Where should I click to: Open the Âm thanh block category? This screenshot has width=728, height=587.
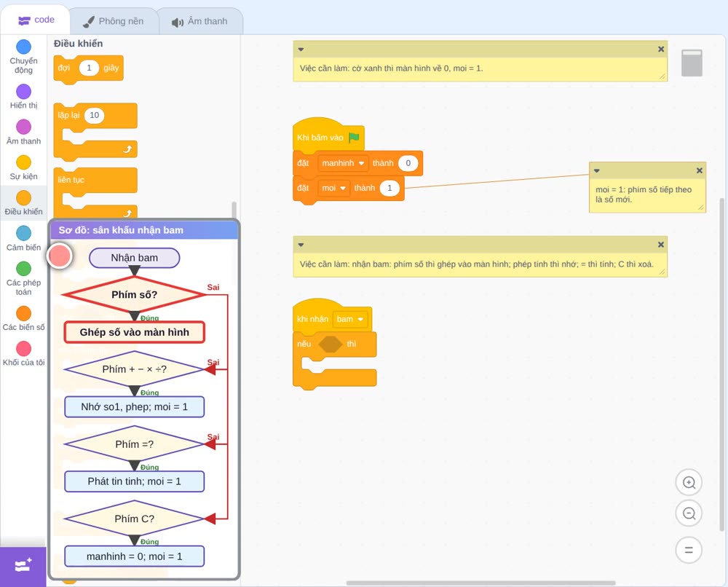[x=23, y=132]
